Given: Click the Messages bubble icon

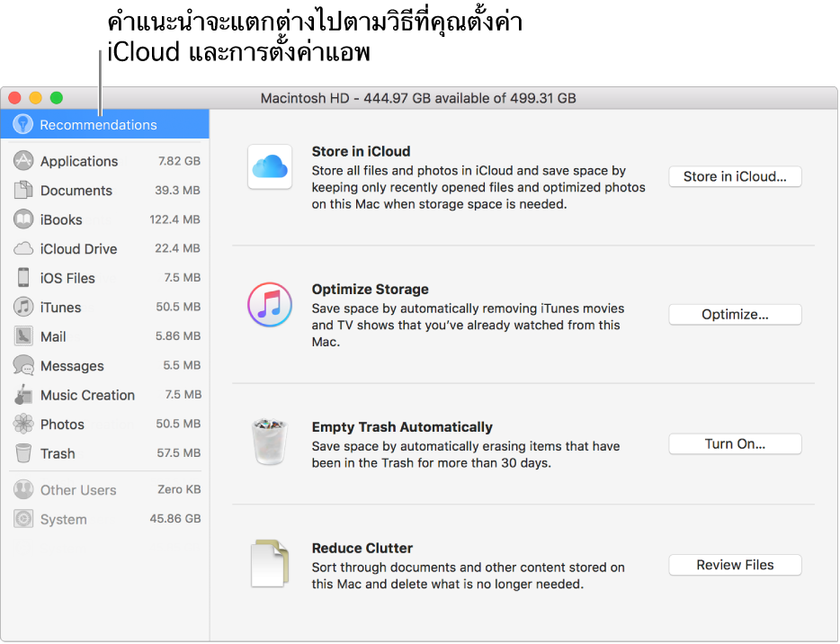Looking at the screenshot, I should pos(23,365).
